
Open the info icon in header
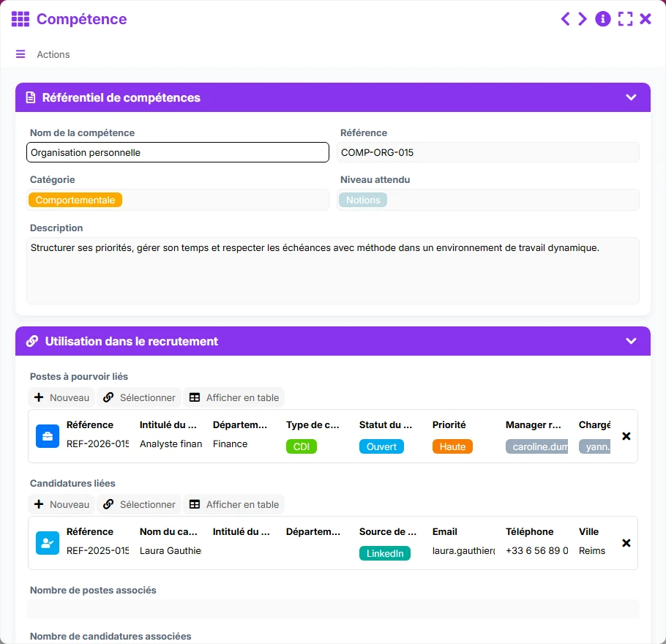click(603, 19)
